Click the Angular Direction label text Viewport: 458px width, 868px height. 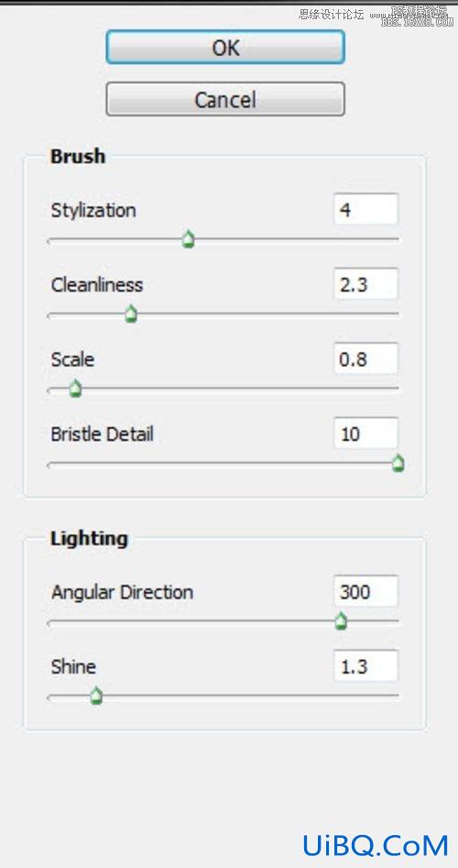click(x=122, y=593)
